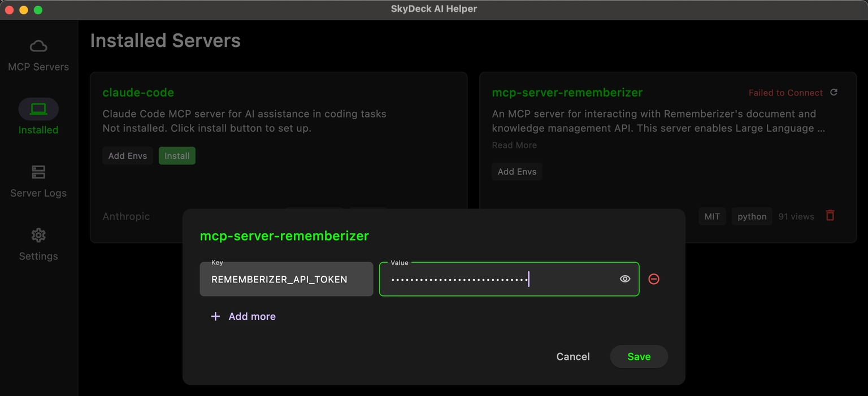Install the claude-code server
The image size is (868, 396).
coord(177,156)
